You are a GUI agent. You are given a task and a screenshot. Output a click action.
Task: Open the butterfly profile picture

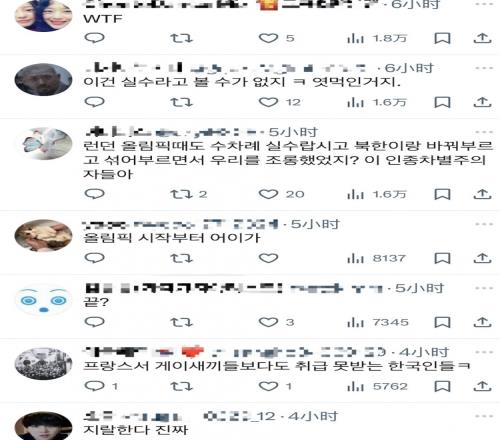[x=43, y=144]
